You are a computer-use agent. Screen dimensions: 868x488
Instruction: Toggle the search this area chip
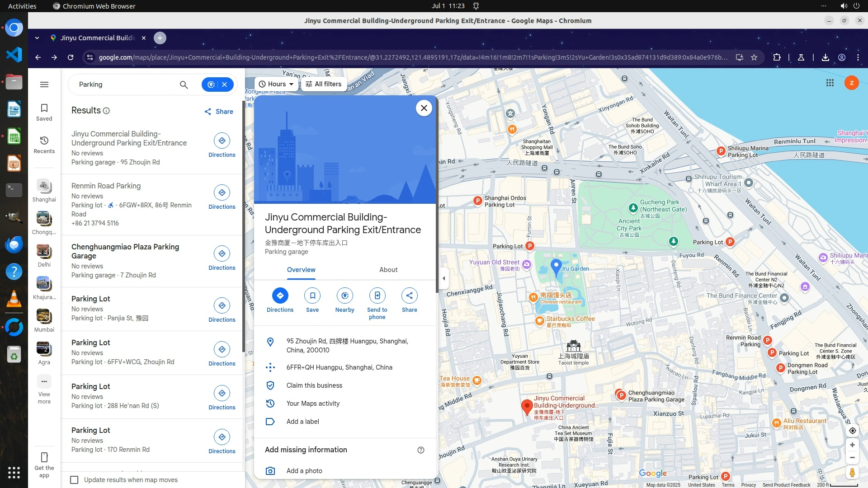pyautogui.click(x=212, y=84)
